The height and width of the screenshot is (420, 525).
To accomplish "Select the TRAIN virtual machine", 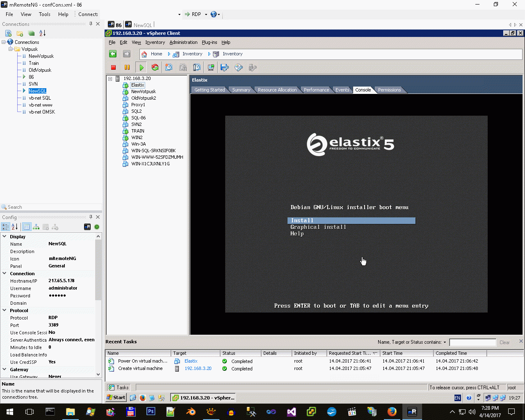I will (x=138, y=131).
